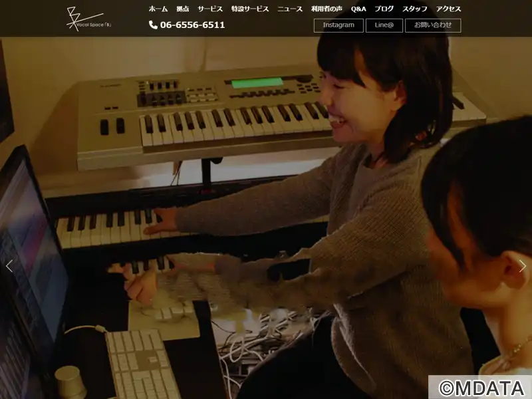
Task: Click the phone handset icon
Action: coord(153,25)
